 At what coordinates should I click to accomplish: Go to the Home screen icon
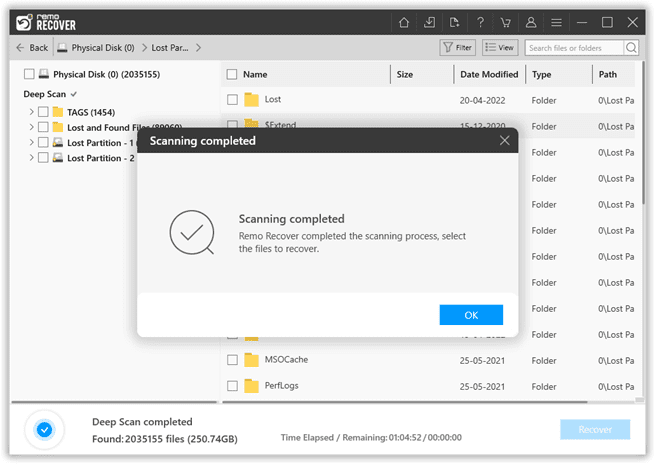pos(404,23)
